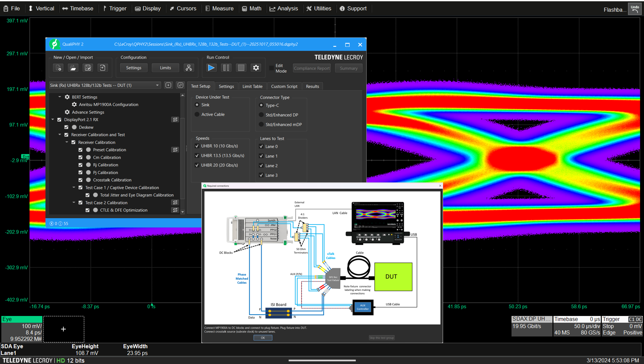This screenshot has width=644, height=364.
Task: Open the Measure menu
Action: tap(219, 9)
